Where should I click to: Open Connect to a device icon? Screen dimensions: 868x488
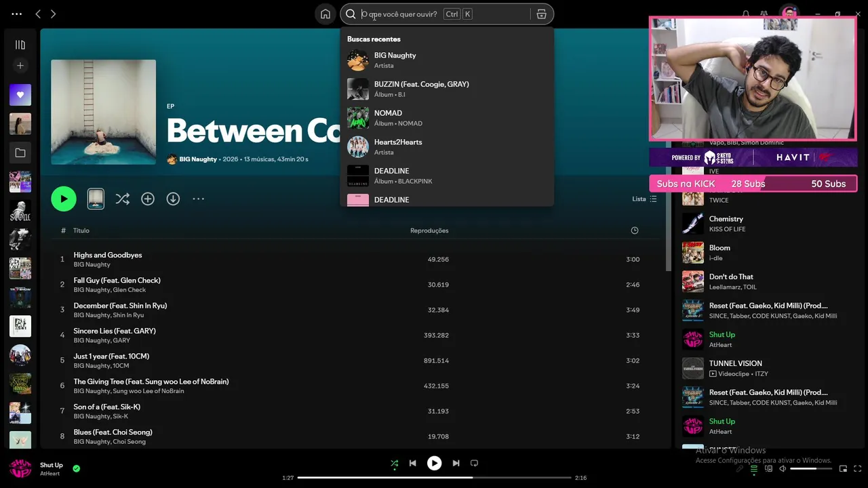[x=768, y=468]
